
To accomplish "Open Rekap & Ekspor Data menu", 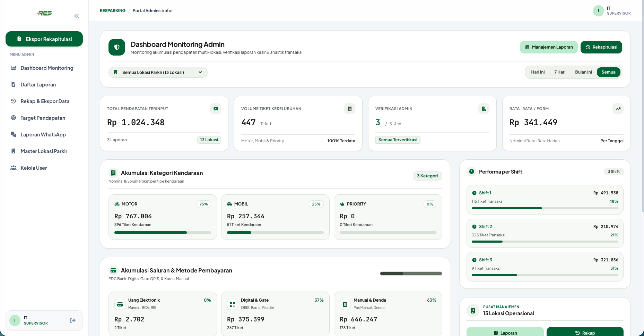I will 44,101.
